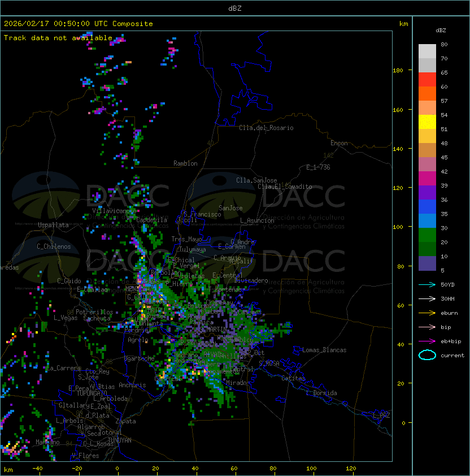Click the 'Ramblon' map label
Image resolution: width=470 pixels, height=476 pixels.
coord(185,163)
